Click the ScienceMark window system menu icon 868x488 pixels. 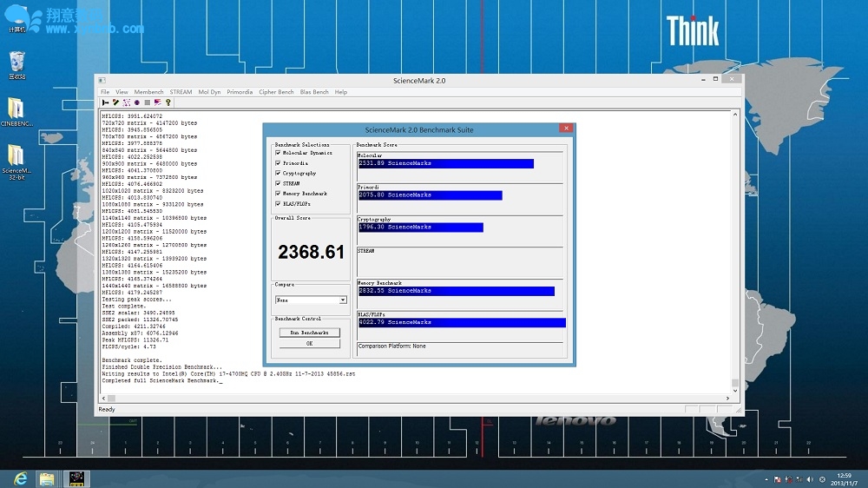pos(102,80)
